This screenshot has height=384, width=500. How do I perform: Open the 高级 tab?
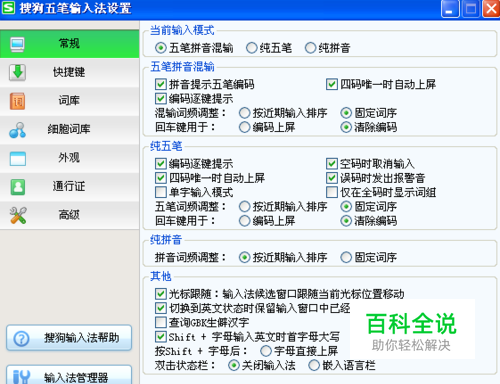(x=69, y=215)
